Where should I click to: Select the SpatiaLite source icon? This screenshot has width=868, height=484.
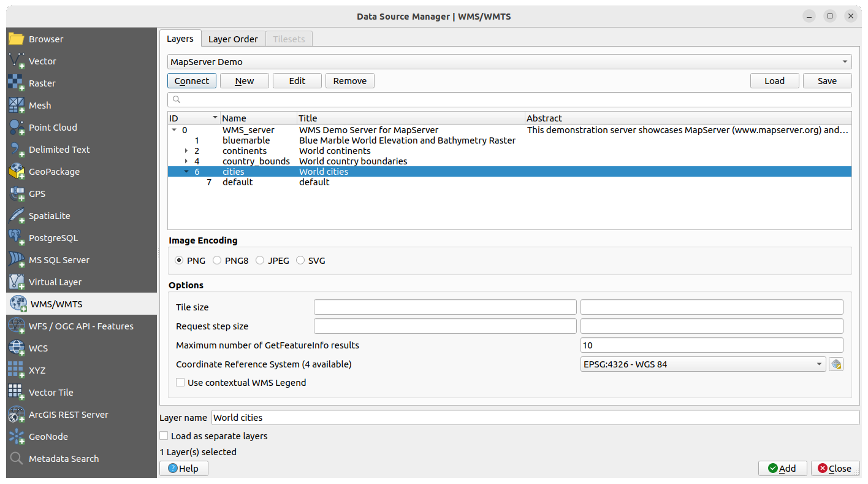(x=17, y=216)
